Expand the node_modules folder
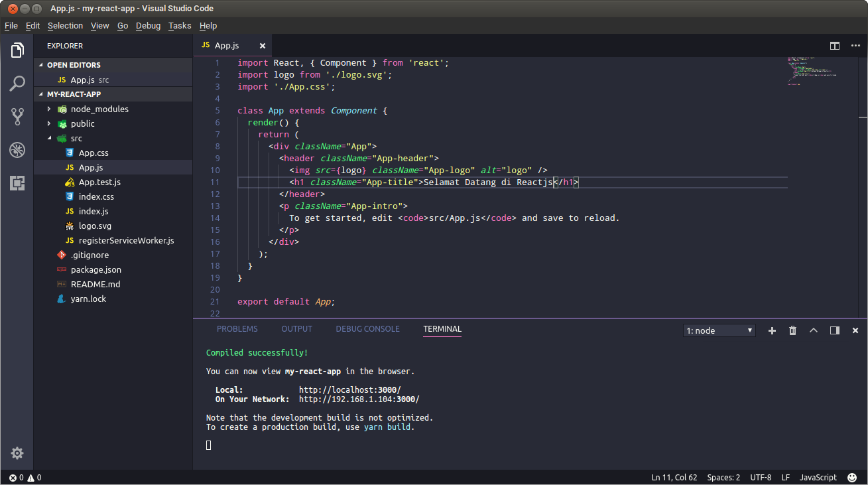The width and height of the screenshot is (868, 485). click(x=48, y=109)
